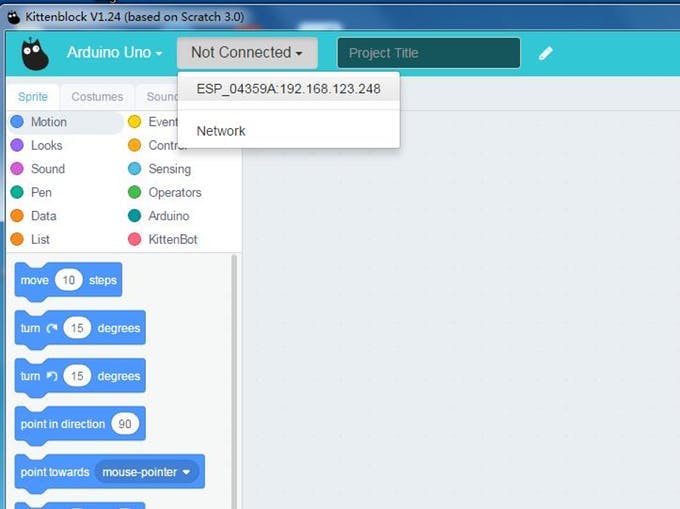The width and height of the screenshot is (680, 509).
Task: Click the turn clockwise 15 degrees block
Action: 80,328
